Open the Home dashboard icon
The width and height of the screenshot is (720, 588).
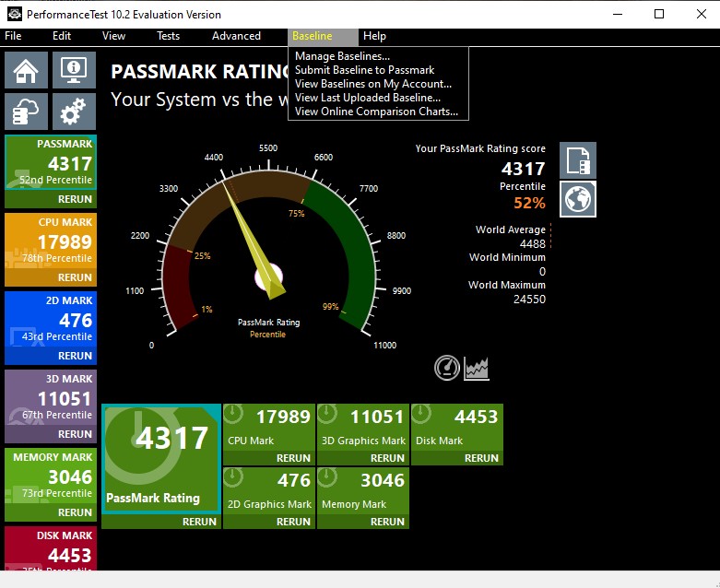pos(26,70)
